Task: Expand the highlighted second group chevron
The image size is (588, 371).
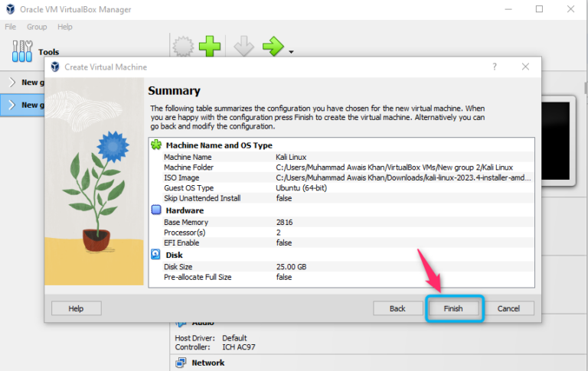Action: tap(11, 105)
